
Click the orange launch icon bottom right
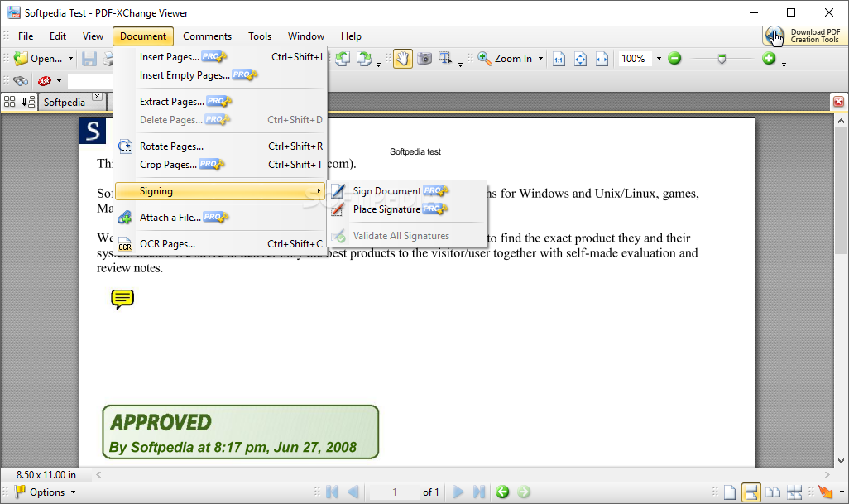[x=825, y=492]
